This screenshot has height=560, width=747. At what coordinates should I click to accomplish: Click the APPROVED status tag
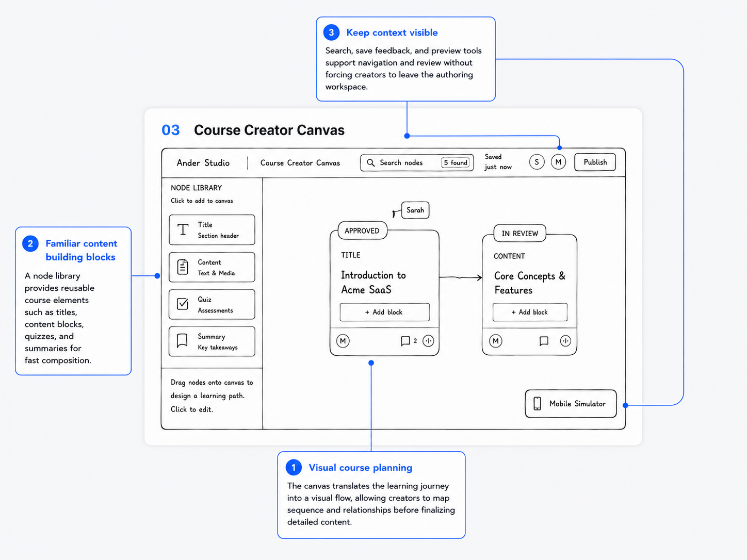coord(362,230)
